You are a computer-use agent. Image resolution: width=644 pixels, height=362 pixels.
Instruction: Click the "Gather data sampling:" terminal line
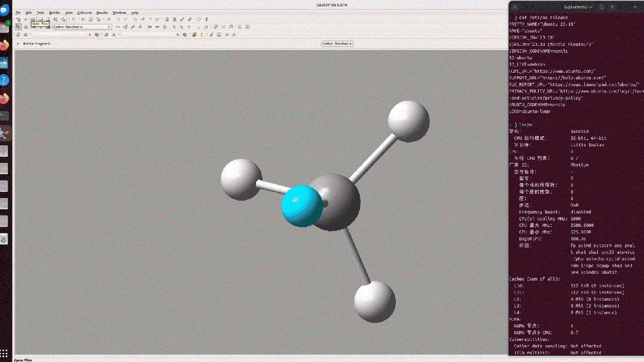pos(541,346)
